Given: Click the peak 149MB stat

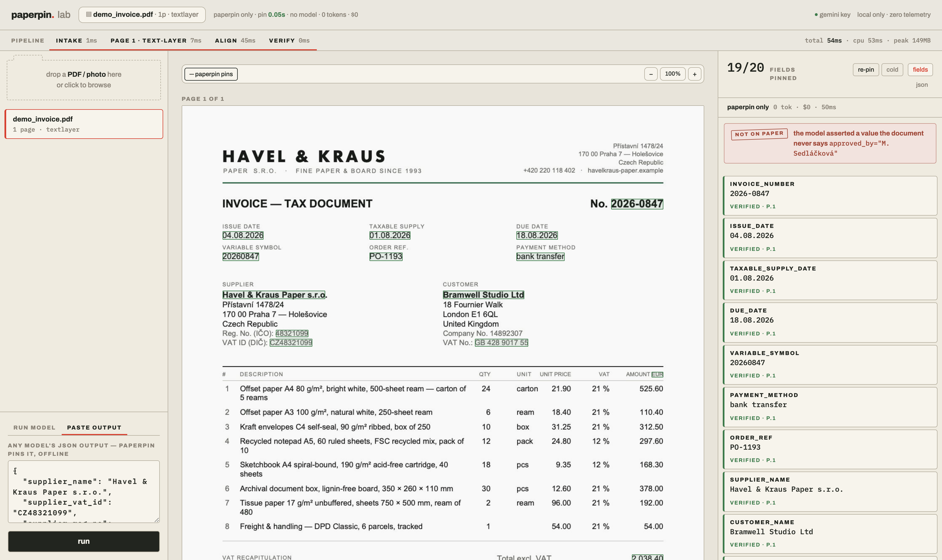Looking at the screenshot, I should [912, 40].
